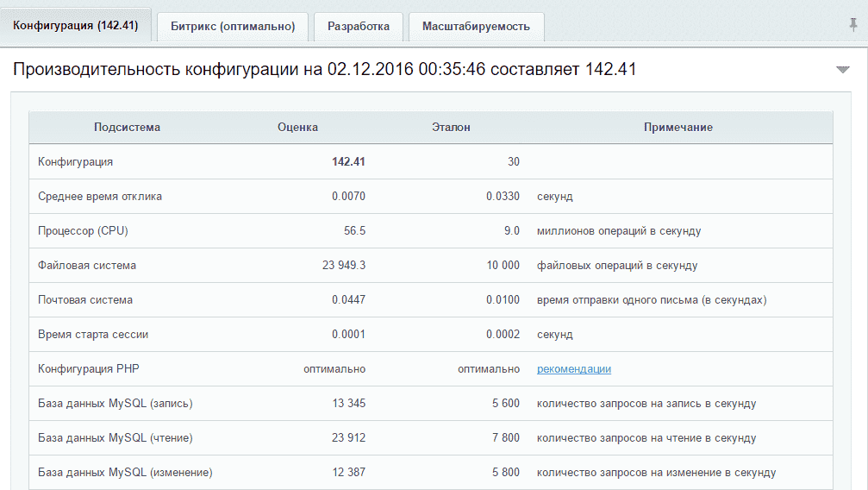Click the Конфигурация PHP row label

pyautogui.click(x=89, y=369)
